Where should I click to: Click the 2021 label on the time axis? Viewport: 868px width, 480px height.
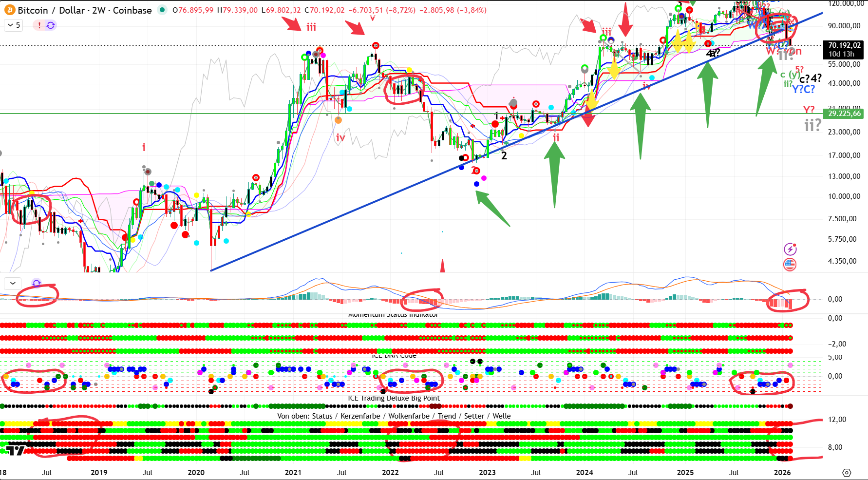pyautogui.click(x=293, y=473)
